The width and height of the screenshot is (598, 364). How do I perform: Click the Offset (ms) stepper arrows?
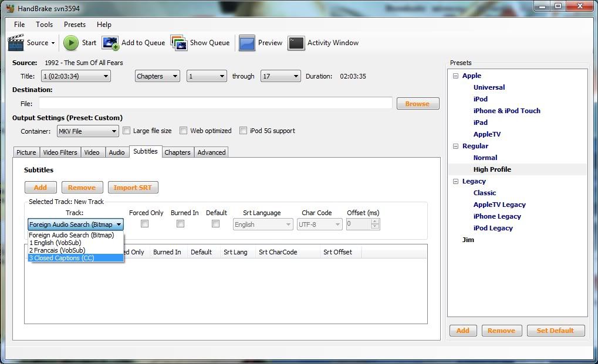375,224
